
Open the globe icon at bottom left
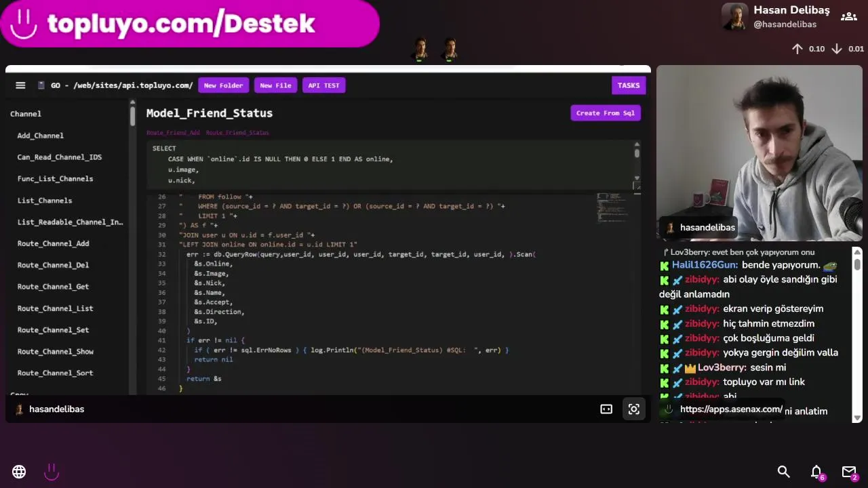click(x=19, y=472)
